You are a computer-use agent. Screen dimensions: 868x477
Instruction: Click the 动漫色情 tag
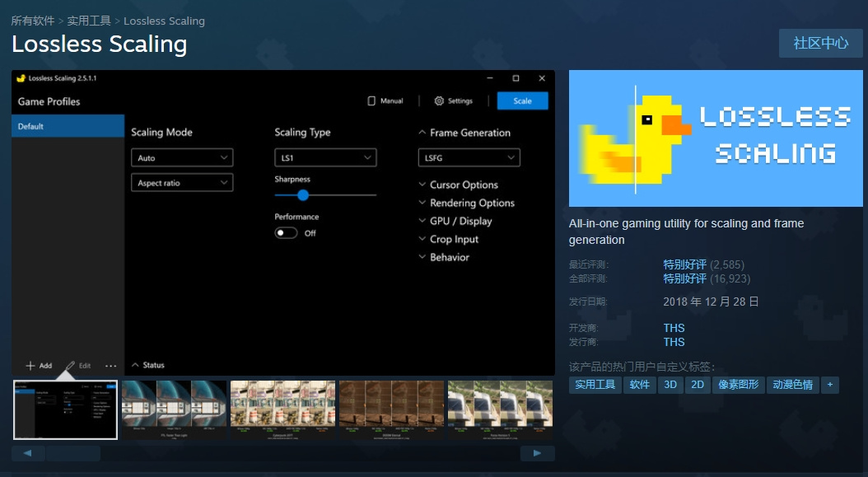[x=793, y=385]
